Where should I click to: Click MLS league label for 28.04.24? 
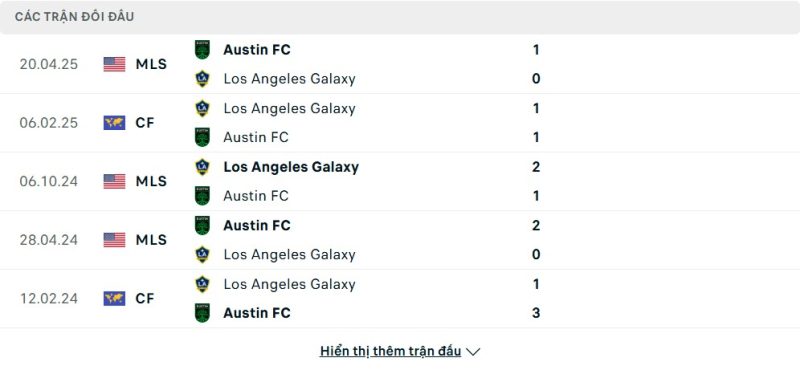[151, 240]
